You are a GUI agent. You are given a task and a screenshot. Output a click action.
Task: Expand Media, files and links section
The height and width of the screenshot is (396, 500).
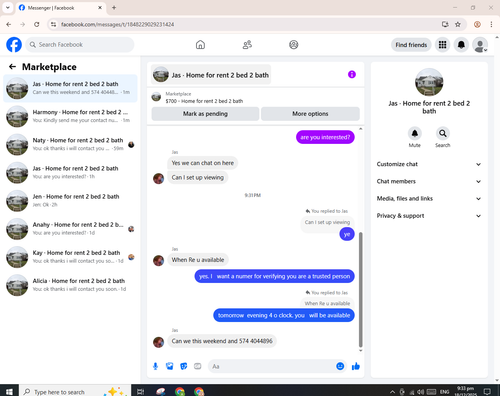click(x=429, y=199)
